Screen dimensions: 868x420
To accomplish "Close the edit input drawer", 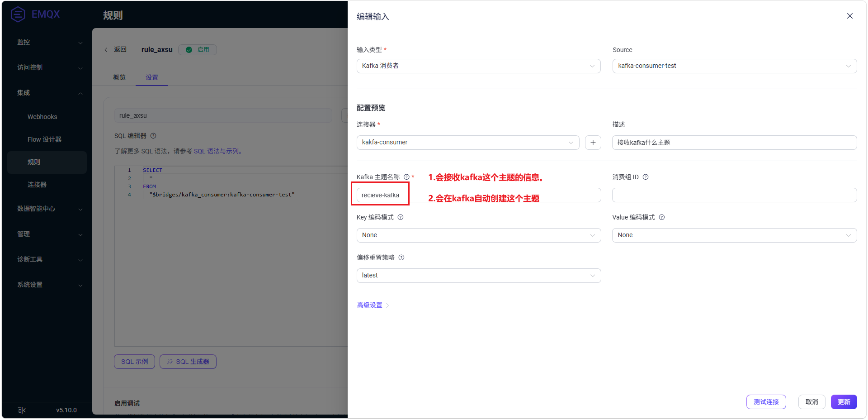I will pyautogui.click(x=850, y=16).
